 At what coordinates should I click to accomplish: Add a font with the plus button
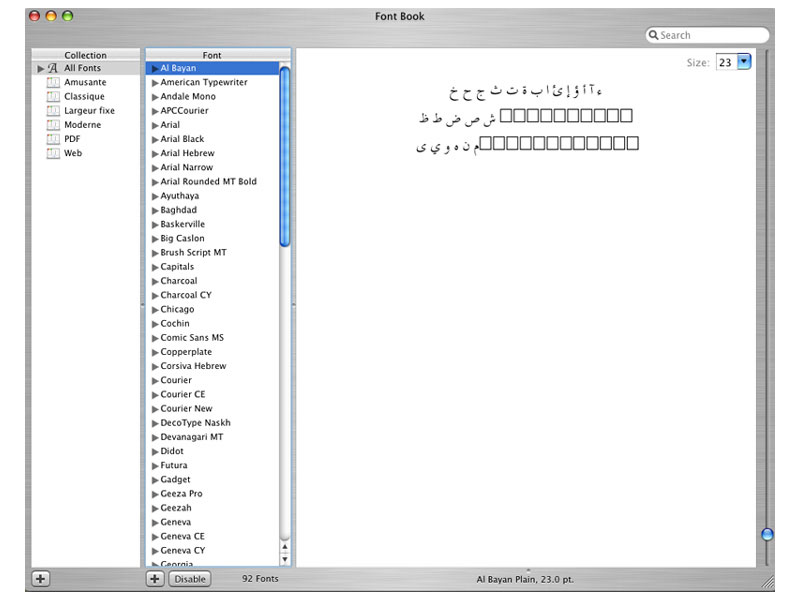tap(155, 579)
